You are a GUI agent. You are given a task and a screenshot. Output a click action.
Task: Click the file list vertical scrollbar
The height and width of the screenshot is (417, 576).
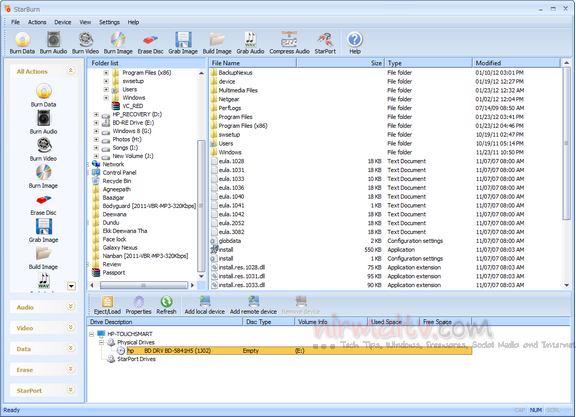pyautogui.click(x=566, y=143)
